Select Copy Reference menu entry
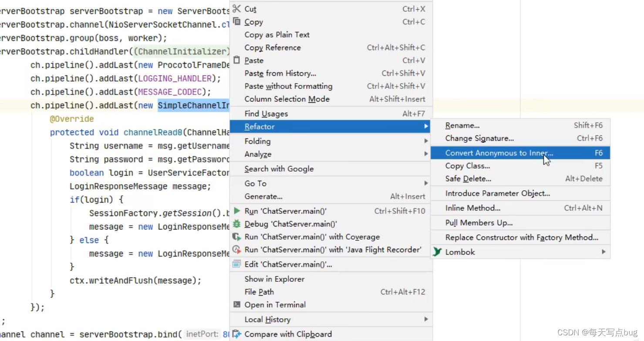Image resolution: width=644 pixels, height=341 pixels. point(331,47)
